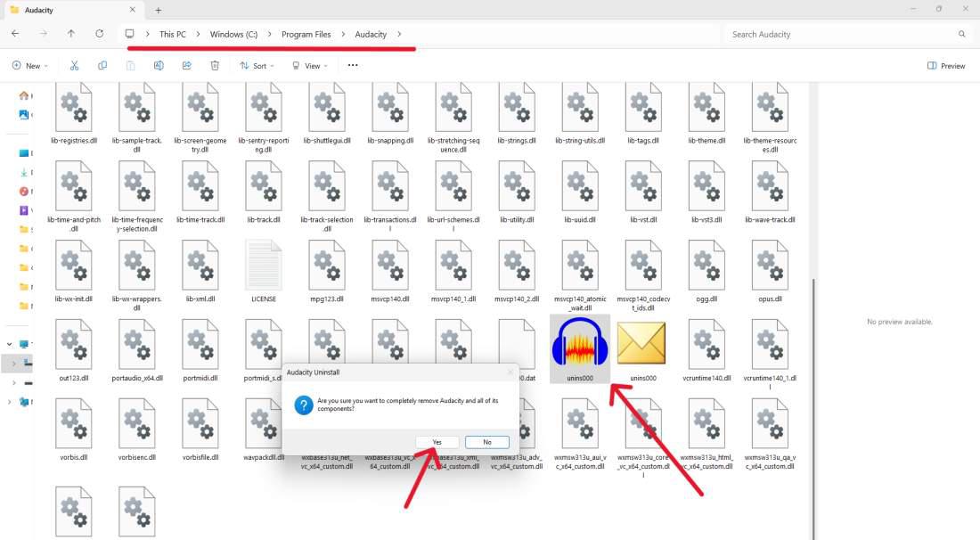Select the vorbis.dll file
This screenshot has width=980, height=540.
click(74, 430)
